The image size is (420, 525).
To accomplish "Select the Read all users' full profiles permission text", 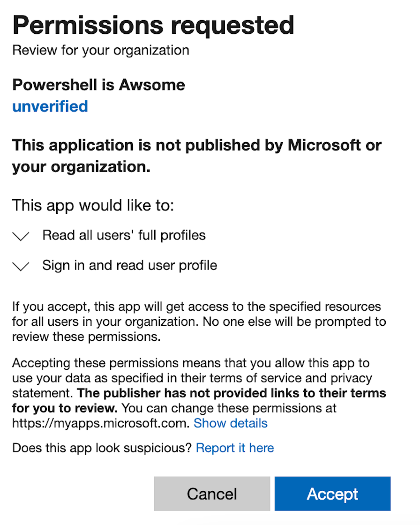I will [124, 235].
